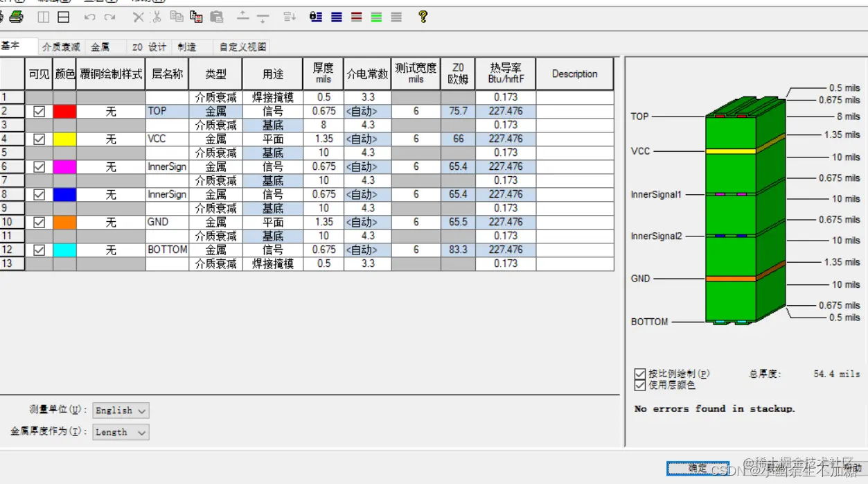Toggle visibility checkbox in row 6
This screenshot has width=868, height=484.
(39, 166)
